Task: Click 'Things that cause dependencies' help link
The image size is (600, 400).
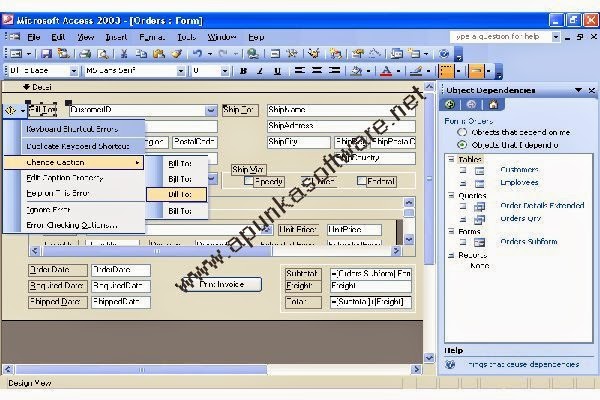Action: point(523,364)
